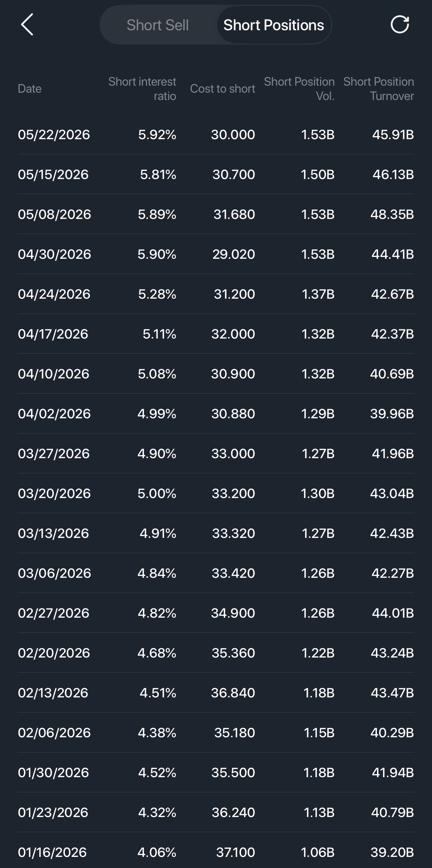Tap the 42.37B turnover value
The height and width of the screenshot is (868, 432).
click(392, 334)
